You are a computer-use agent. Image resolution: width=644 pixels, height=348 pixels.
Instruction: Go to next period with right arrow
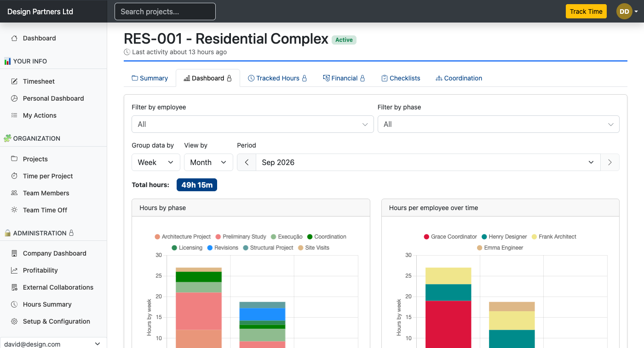coord(610,162)
